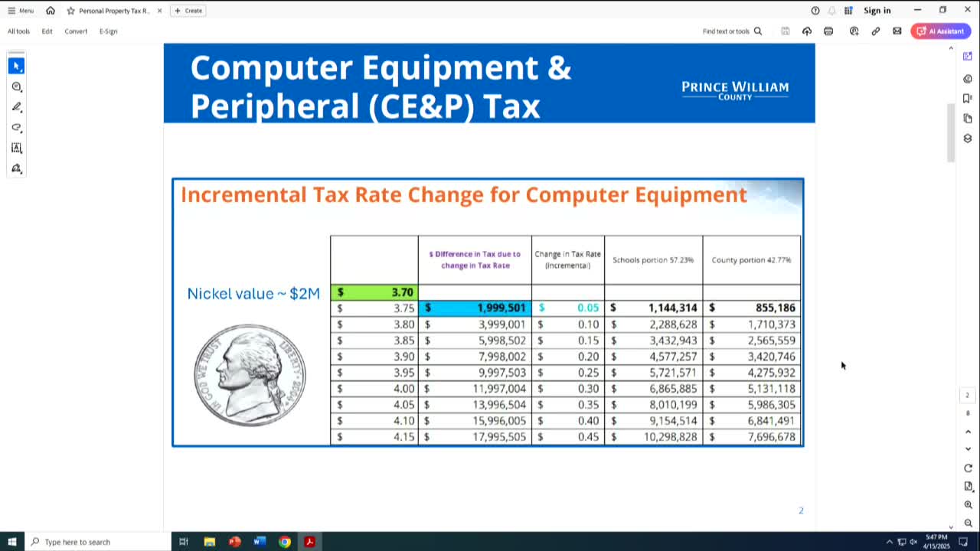Screen dimensions: 980x551
Task: Go to the next page
Action: point(968,449)
